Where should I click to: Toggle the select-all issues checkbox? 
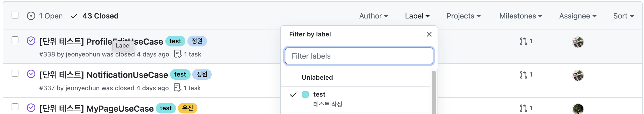coord(15,15)
